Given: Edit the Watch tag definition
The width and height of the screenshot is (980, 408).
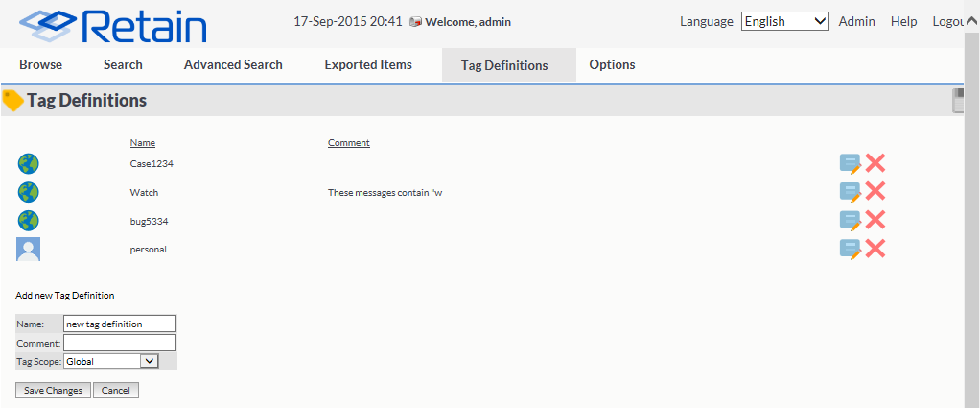Looking at the screenshot, I should click(x=850, y=192).
